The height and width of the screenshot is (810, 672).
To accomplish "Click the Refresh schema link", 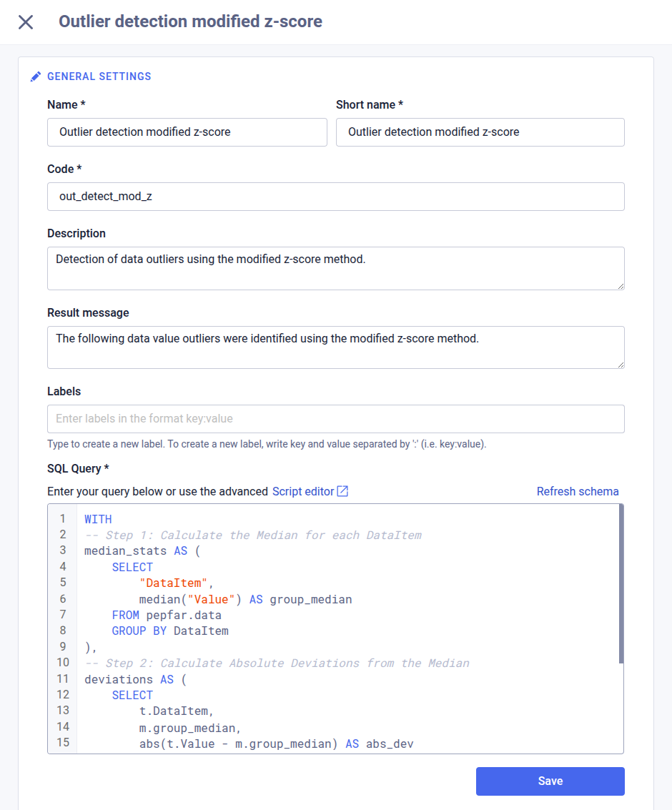I will [578, 491].
